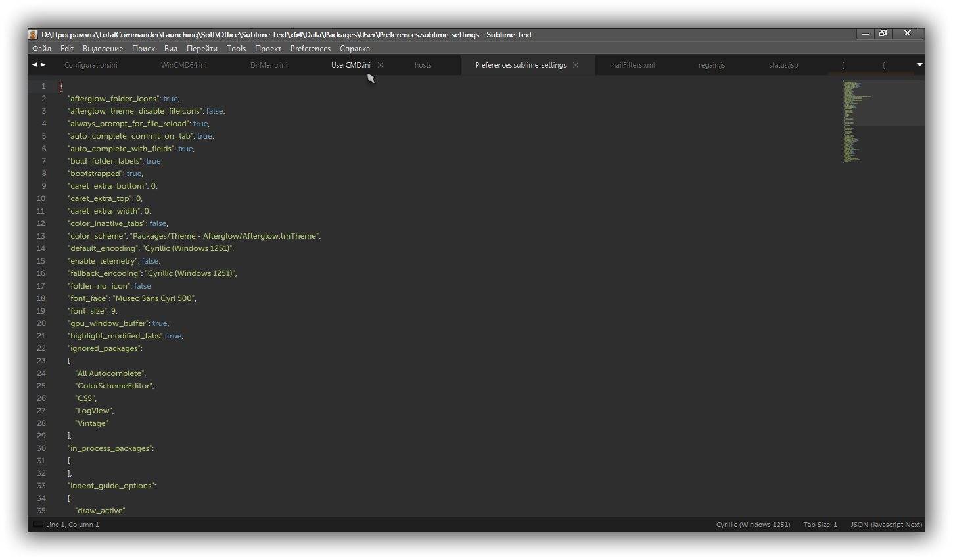Image resolution: width=953 pixels, height=560 pixels.
Task: Click the "ignored_packages" key line
Action: coord(105,348)
